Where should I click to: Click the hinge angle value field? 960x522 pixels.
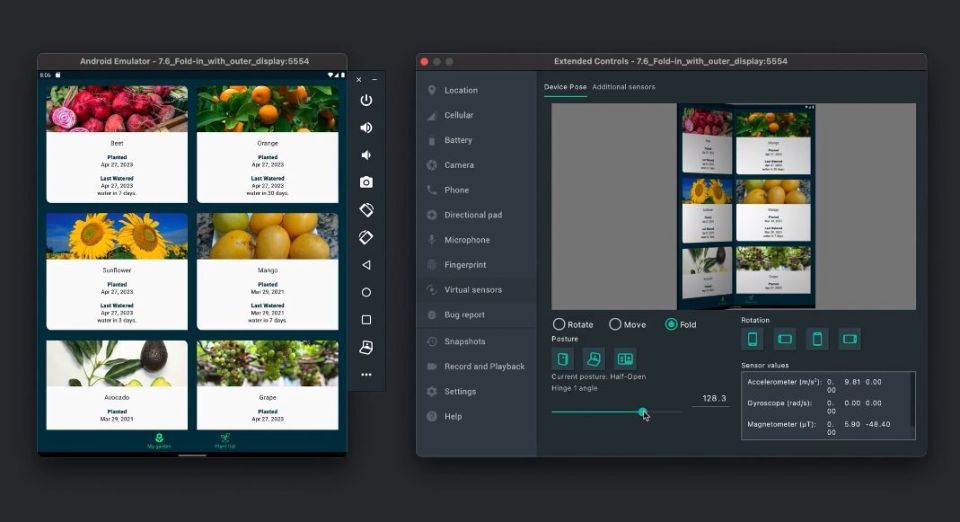tap(710, 398)
